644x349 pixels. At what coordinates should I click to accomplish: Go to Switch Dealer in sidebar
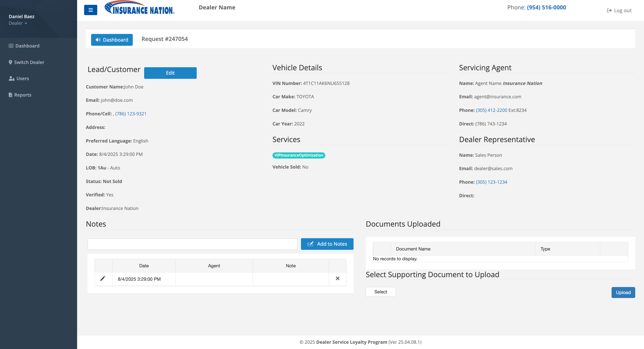(27, 62)
